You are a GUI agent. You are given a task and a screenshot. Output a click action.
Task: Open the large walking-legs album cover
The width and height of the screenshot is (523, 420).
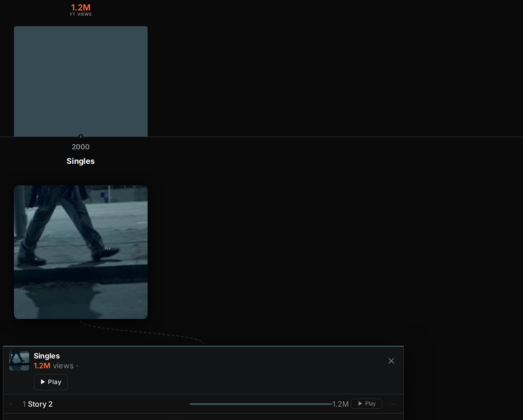click(81, 252)
